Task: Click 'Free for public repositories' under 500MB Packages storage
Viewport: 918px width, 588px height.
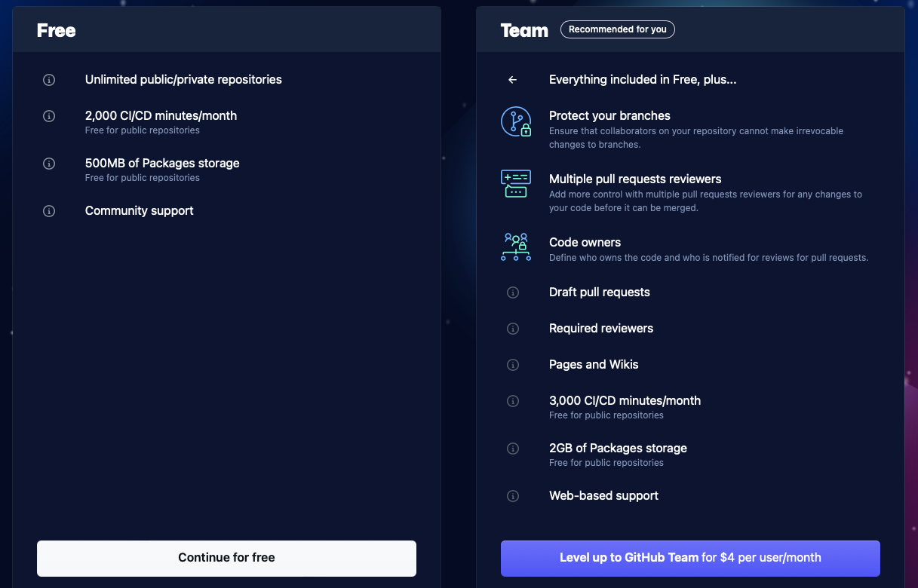Action: tap(143, 178)
